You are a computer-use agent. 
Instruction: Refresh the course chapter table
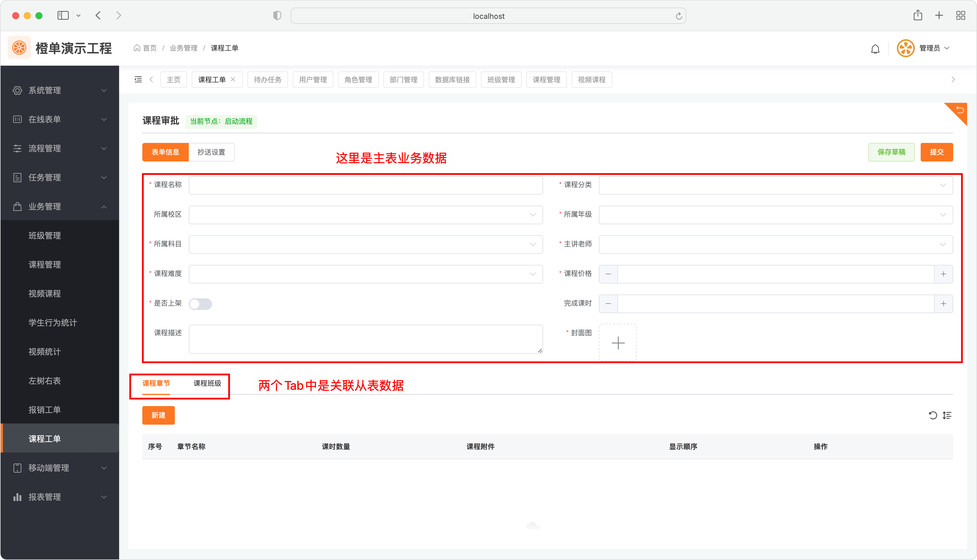point(933,415)
